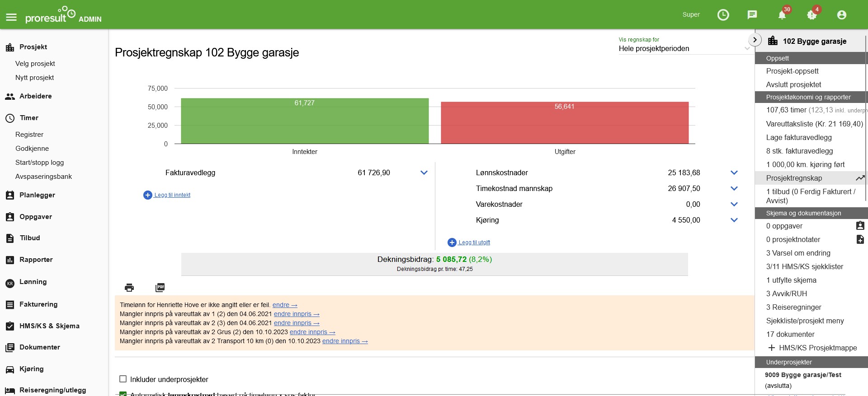
Task: Click the add project note icon
Action: click(x=860, y=239)
